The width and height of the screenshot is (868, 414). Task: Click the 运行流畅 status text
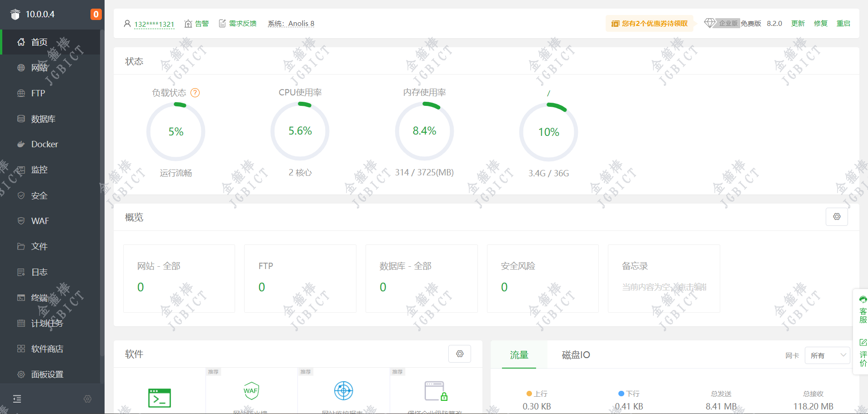176,173
